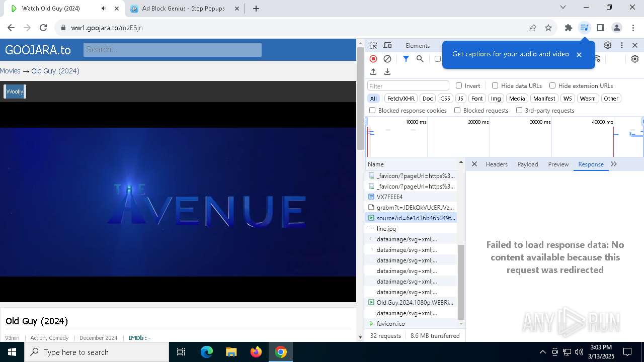The image size is (644, 362).
Task: Open the Headers tab
Action: click(x=497, y=164)
